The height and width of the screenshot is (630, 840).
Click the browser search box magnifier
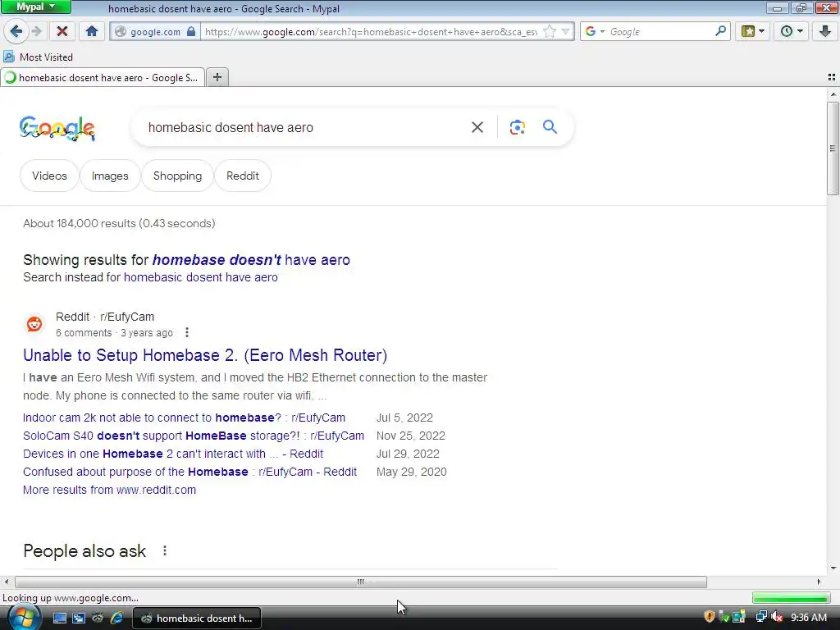tap(720, 31)
